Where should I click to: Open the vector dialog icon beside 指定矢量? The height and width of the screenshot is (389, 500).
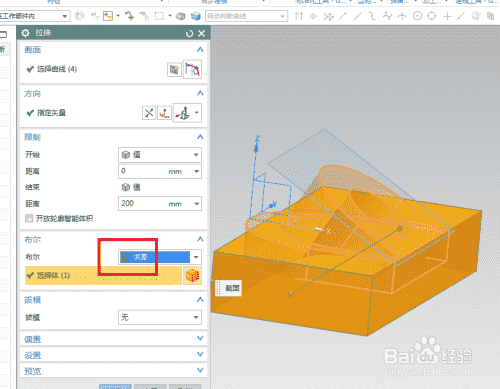(164, 113)
